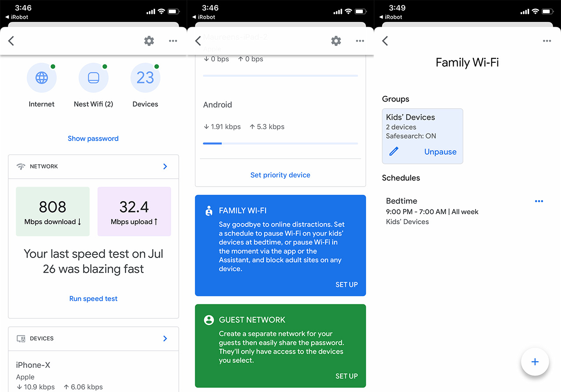This screenshot has width=561, height=392.
Task: Tap the 808 Mbps download tile
Action: coord(53,212)
